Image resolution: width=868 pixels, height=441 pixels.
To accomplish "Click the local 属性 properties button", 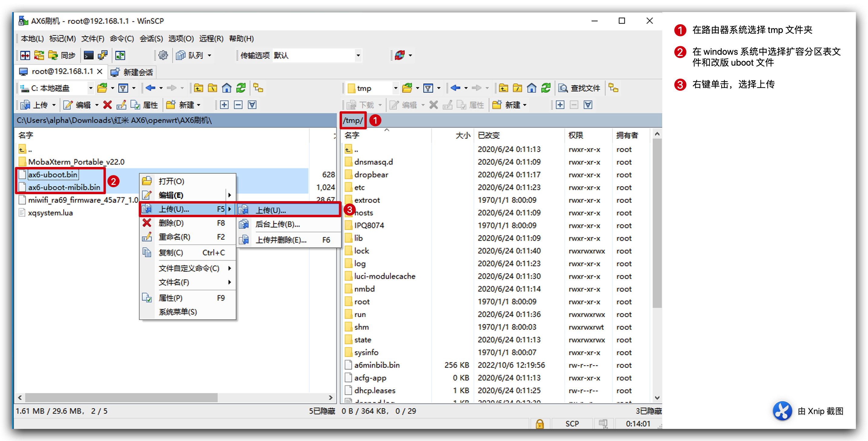I will coord(144,105).
